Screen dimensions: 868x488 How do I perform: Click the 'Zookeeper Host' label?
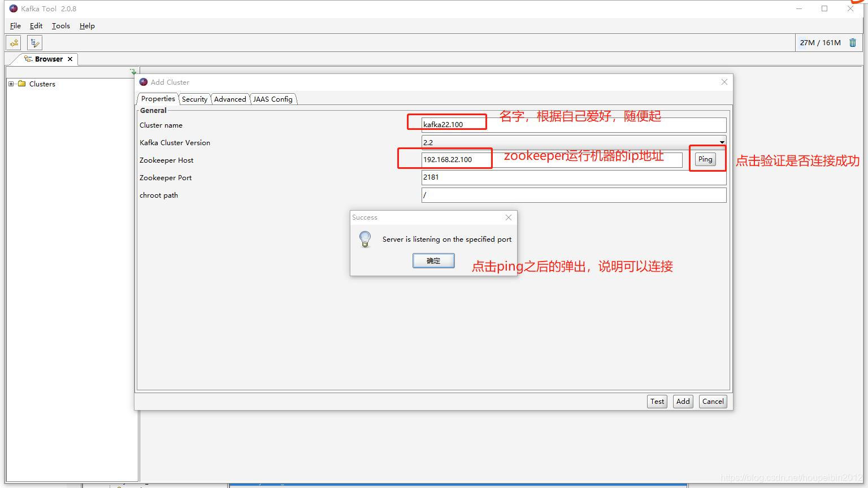coord(166,160)
